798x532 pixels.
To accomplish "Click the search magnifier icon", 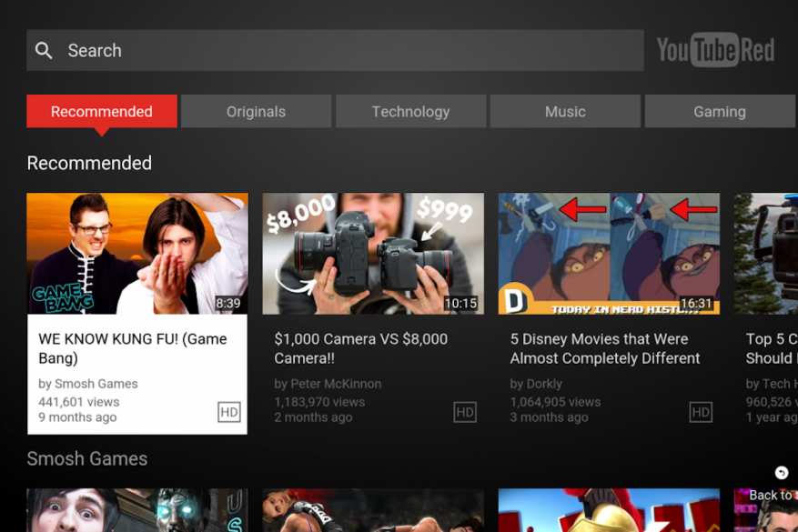I will (x=44, y=50).
